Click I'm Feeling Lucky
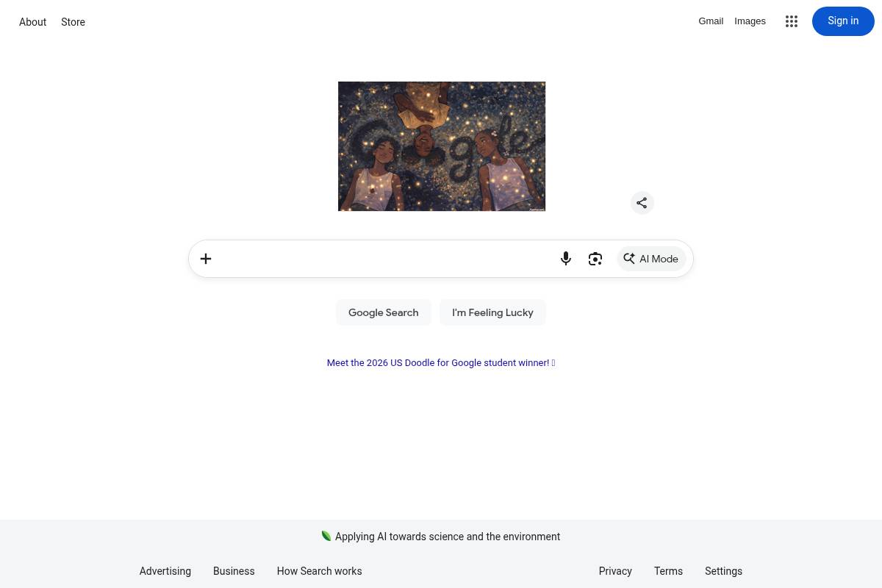Image resolution: width=882 pixels, height=588 pixels. [x=492, y=312]
